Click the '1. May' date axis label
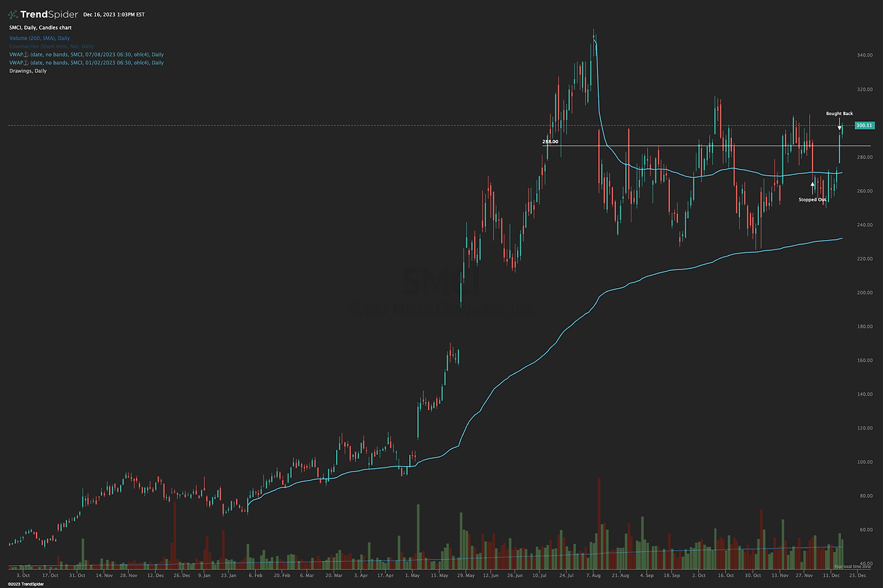Viewport: 883px width, 588px height. click(412, 575)
